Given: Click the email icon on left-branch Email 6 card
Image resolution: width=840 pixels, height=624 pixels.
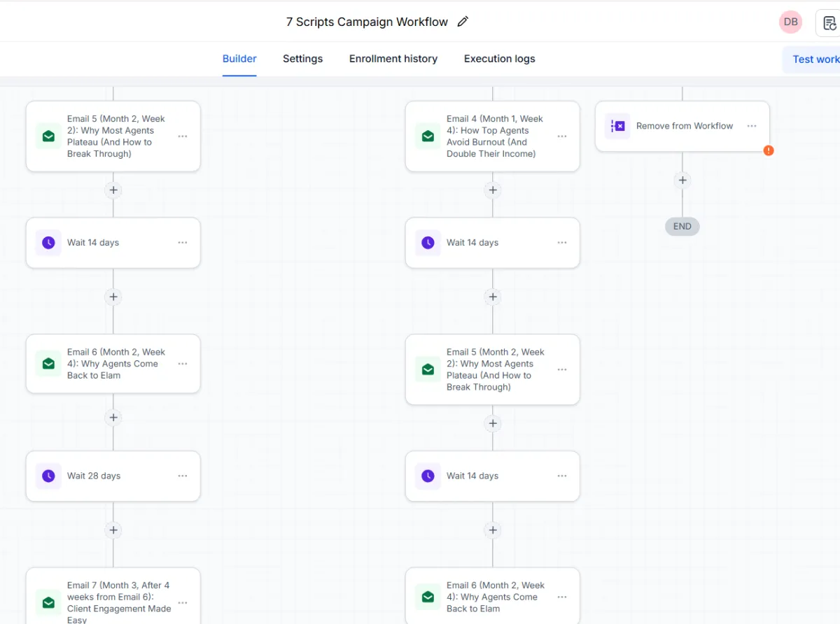Looking at the screenshot, I should [x=48, y=364].
